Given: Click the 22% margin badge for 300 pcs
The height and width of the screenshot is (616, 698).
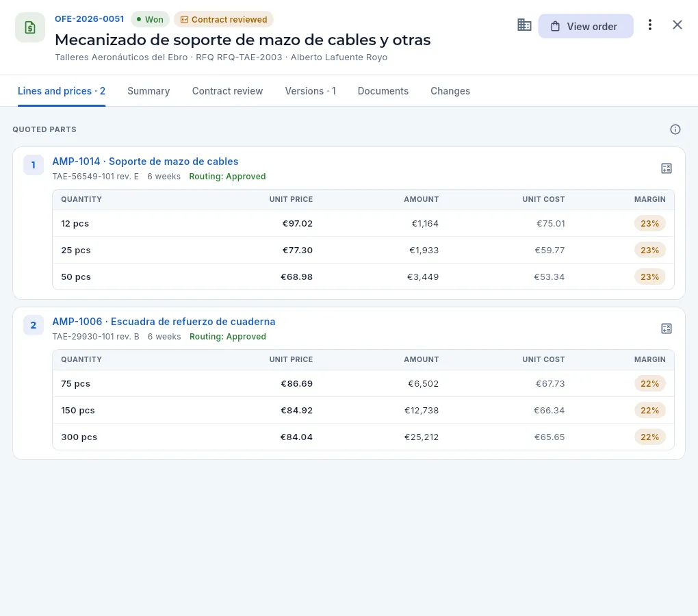Looking at the screenshot, I should (650, 437).
